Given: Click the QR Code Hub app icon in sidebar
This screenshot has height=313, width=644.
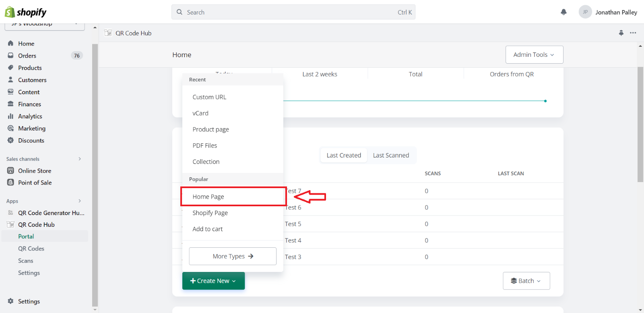Looking at the screenshot, I should [x=10, y=224].
